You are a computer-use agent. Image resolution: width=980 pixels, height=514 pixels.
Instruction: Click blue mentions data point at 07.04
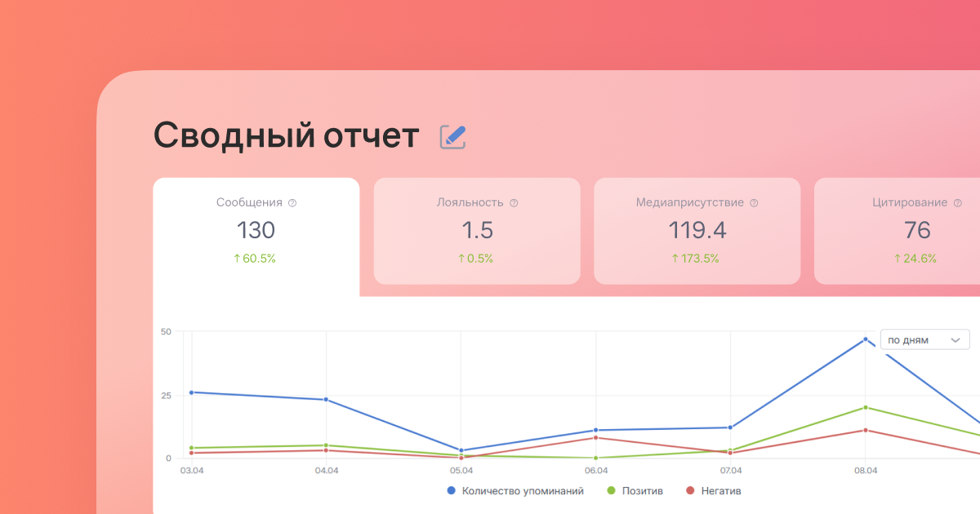tap(731, 428)
